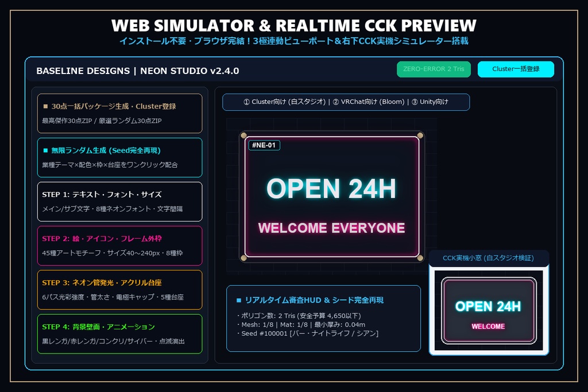Click the bottom-right gold mounting bolt
The height and width of the screenshot is (392, 588).
coord(420,258)
